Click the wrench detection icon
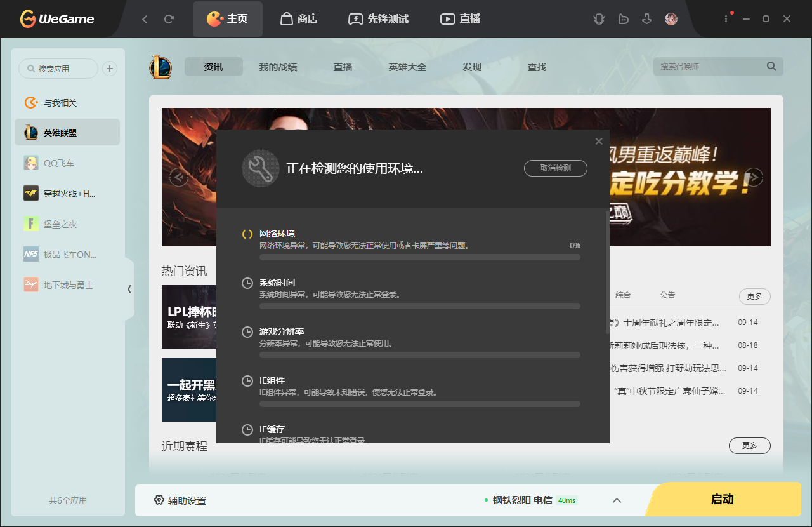This screenshot has width=812, height=527. pos(261,168)
